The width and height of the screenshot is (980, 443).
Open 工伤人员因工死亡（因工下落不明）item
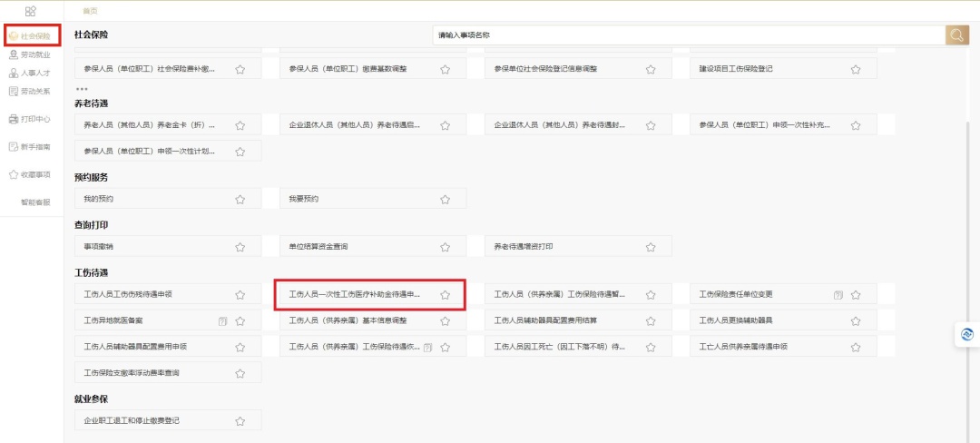[x=578, y=347]
